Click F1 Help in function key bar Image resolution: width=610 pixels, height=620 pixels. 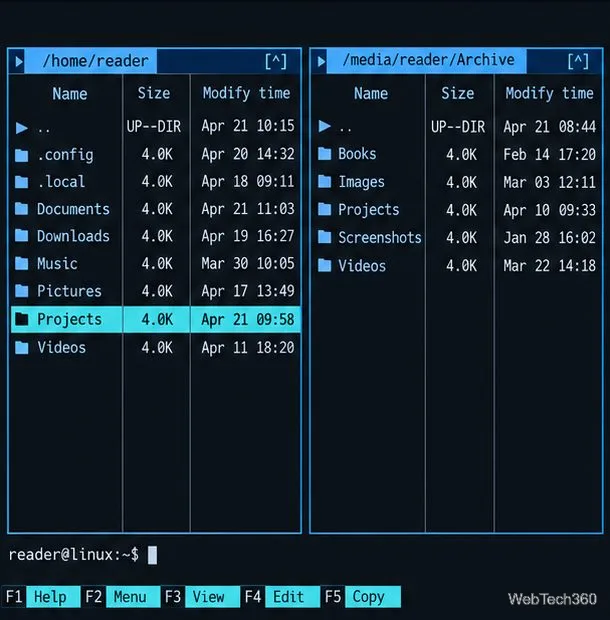[41, 597]
